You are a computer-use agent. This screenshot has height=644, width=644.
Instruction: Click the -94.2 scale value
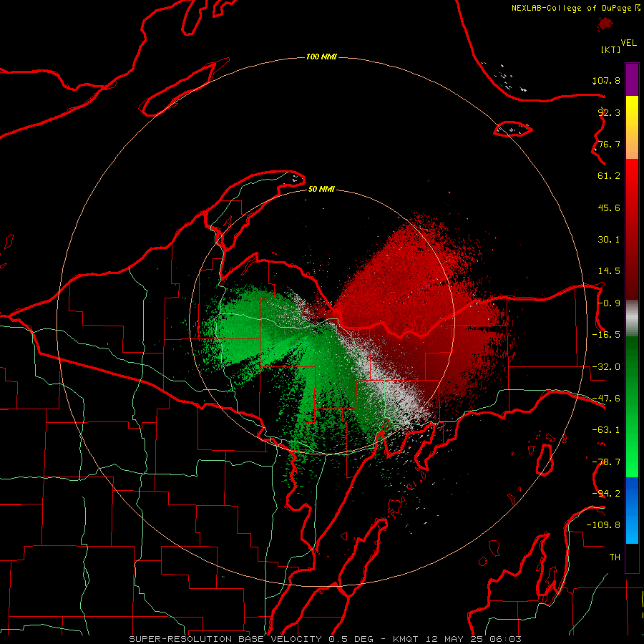coord(606,494)
